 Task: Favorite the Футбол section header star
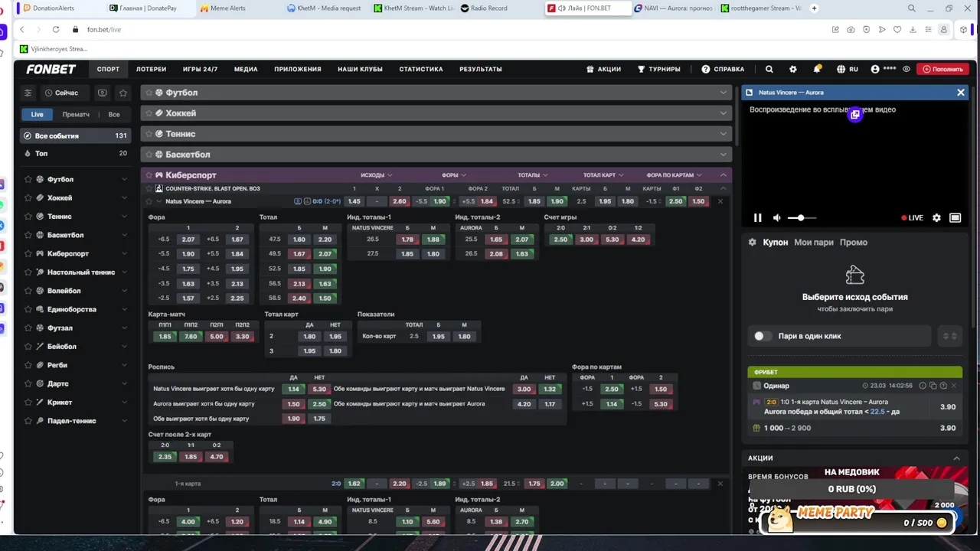pyautogui.click(x=149, y=93)
